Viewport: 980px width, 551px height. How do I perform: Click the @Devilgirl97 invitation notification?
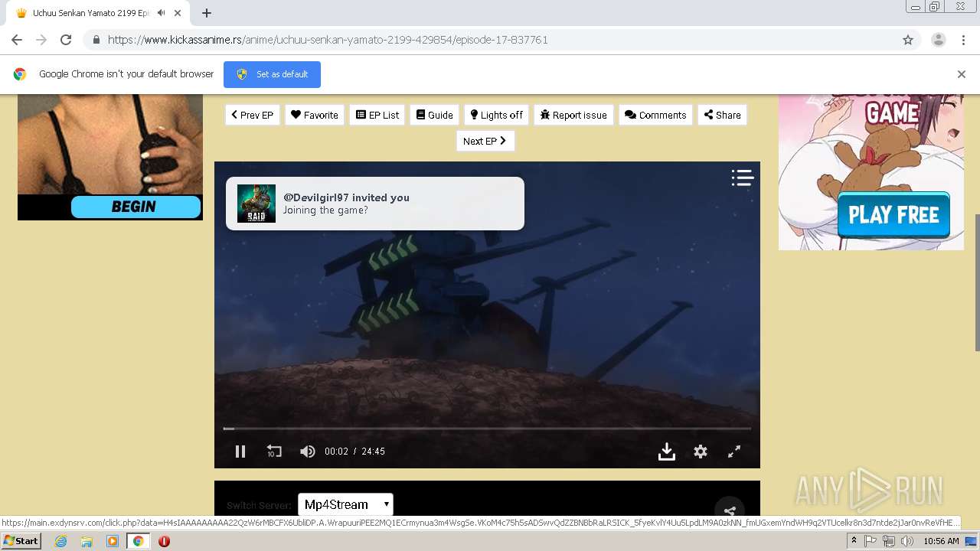click(x=375, y=204)
